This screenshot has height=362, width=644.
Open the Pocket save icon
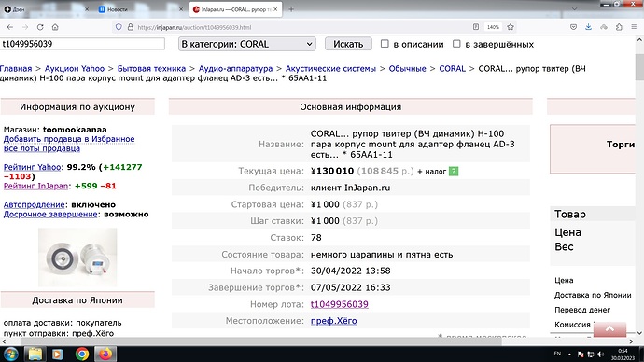point(573,27)
